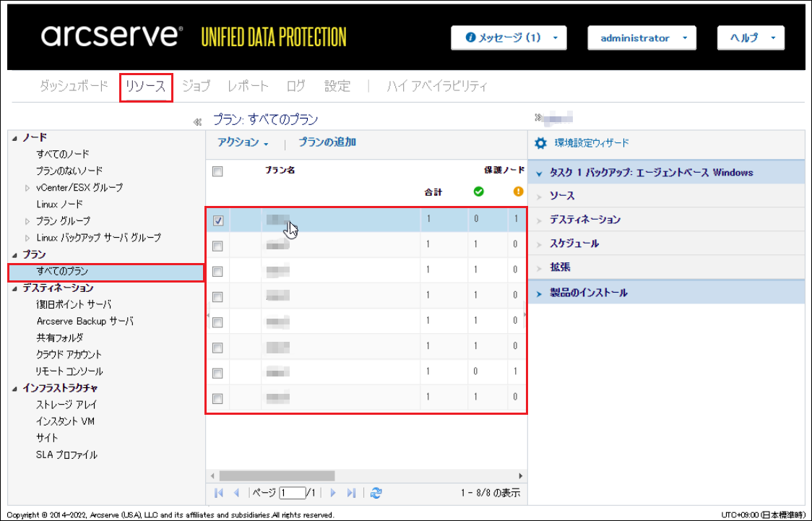Screen dimensions: 812x521
Task: Expand the vCenter/ESX グループ tree node
Action: (x=27, y=188)
